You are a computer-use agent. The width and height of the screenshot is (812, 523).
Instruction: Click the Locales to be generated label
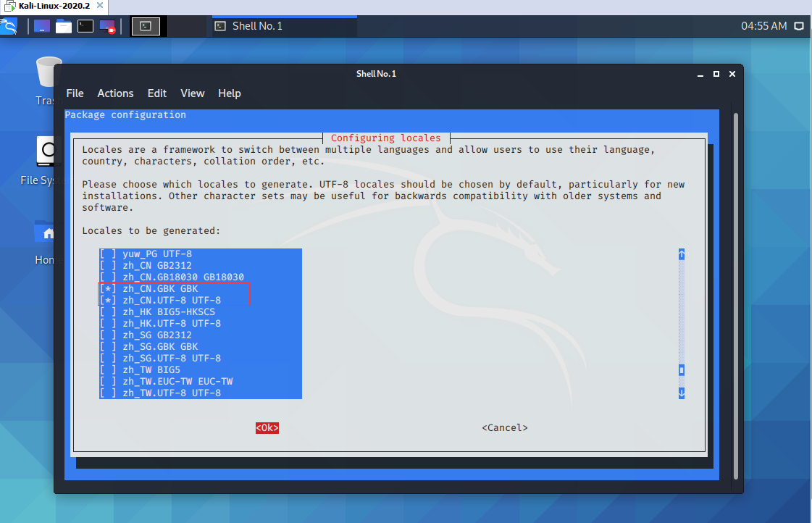tap(151, 230)
